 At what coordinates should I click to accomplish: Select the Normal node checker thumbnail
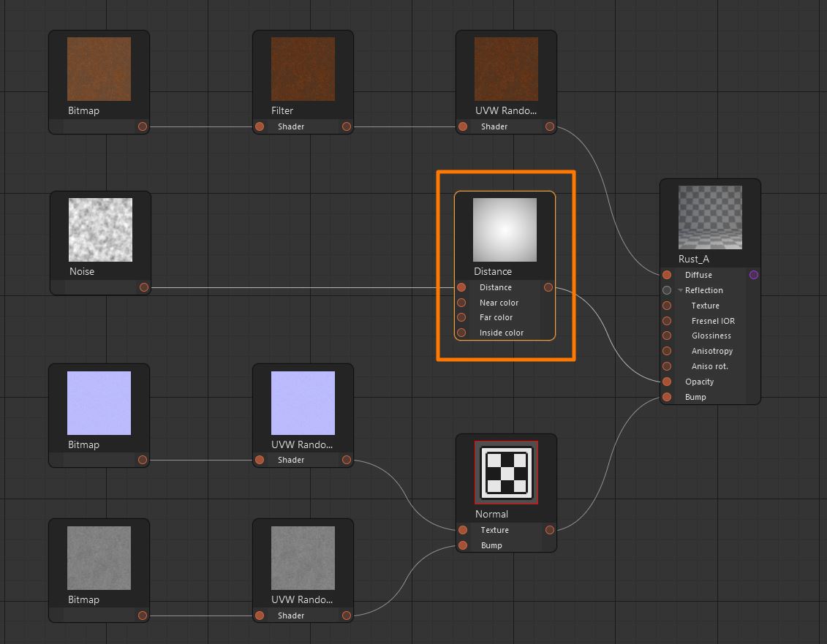(x=506, y=472)
